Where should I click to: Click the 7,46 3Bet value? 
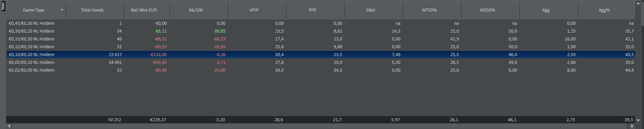pos(396,55)
